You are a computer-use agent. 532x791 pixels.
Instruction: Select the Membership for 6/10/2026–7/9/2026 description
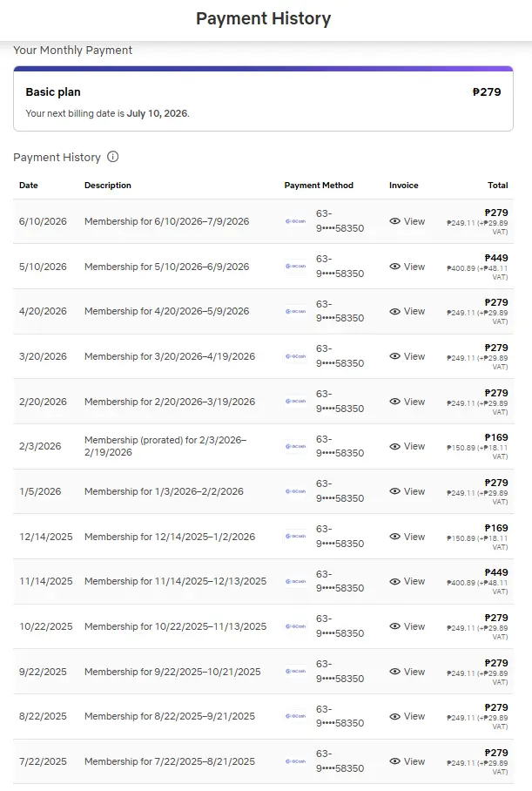[166, 221]
